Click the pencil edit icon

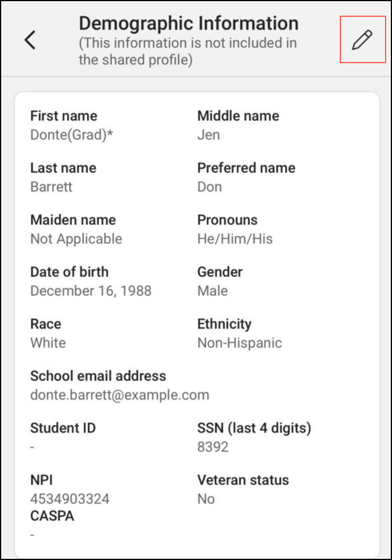click(x=362, y=40)
